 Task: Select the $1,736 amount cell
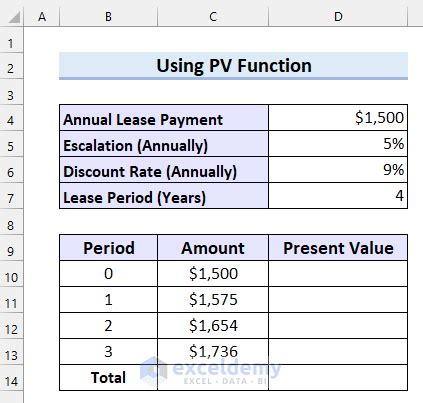[213, 352]
